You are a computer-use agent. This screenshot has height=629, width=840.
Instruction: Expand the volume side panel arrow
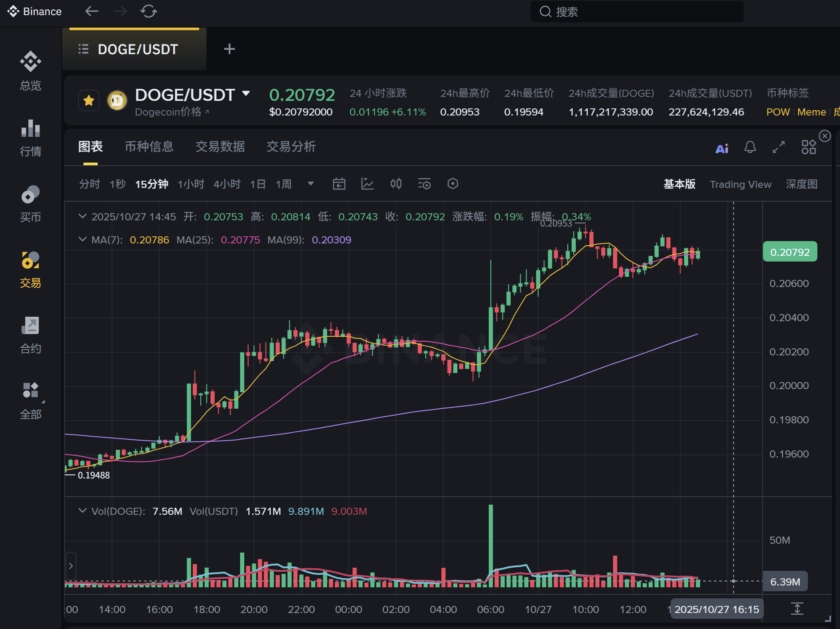click(x=71, y=566)
